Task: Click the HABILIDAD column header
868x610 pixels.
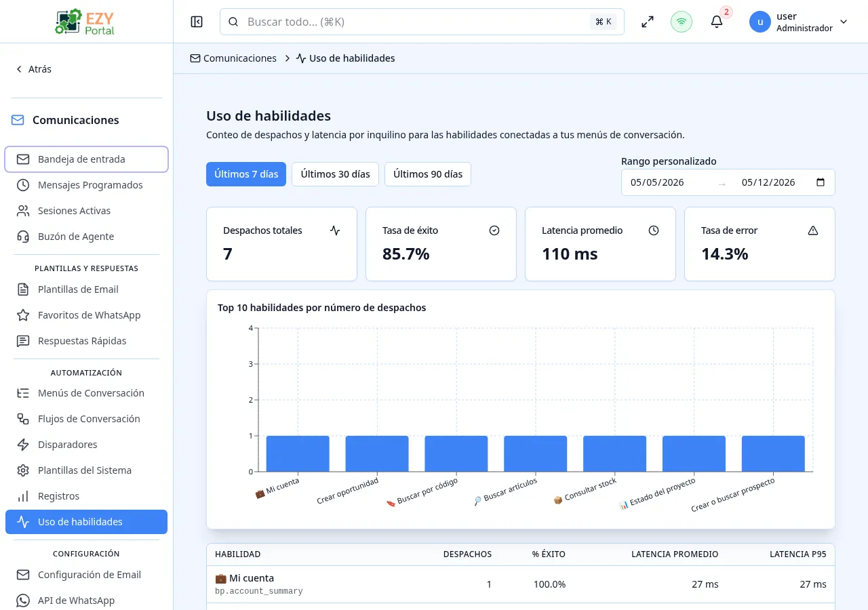Action: [x=237, y=554]
